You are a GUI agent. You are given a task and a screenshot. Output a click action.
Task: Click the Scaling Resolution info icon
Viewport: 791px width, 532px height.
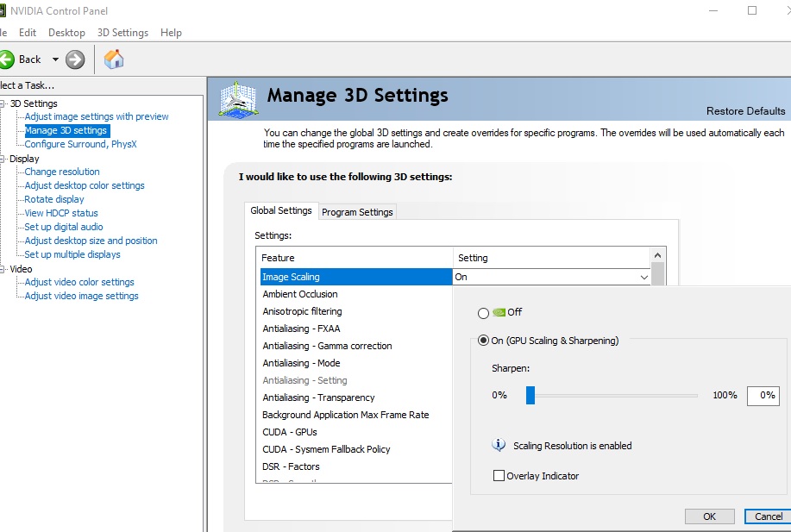click(499, 445)
